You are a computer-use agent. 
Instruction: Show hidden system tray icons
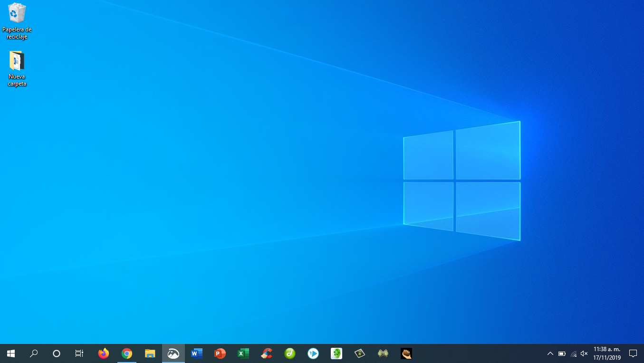point(550,353)
